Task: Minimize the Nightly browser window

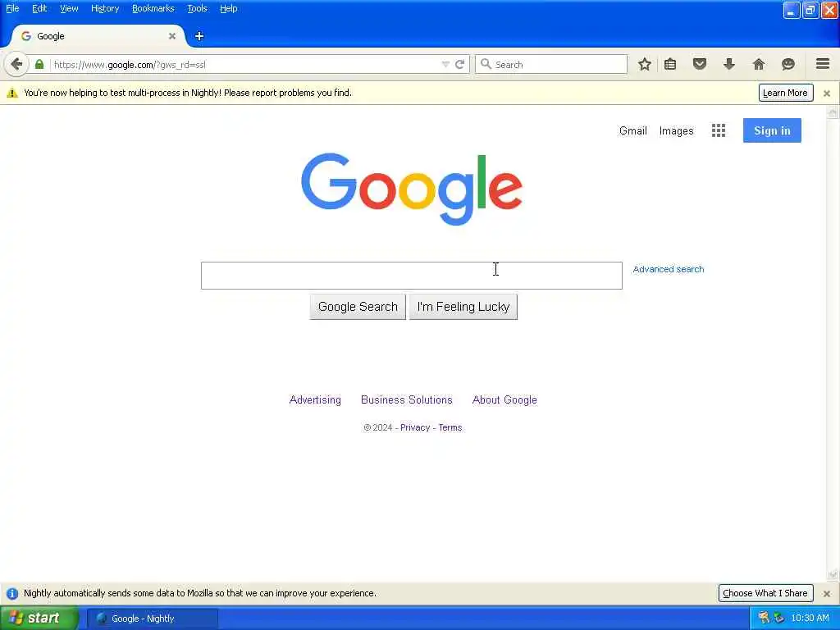Action: [x=792, y=10]
